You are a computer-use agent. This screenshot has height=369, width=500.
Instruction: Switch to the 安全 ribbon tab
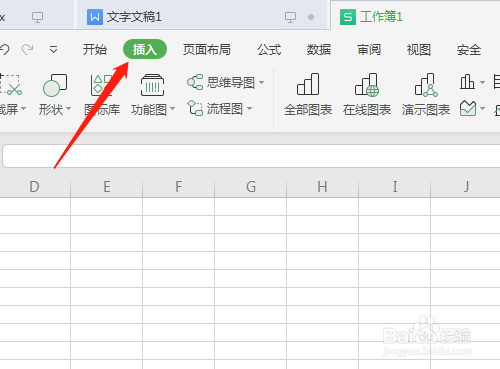click(469, 50)
